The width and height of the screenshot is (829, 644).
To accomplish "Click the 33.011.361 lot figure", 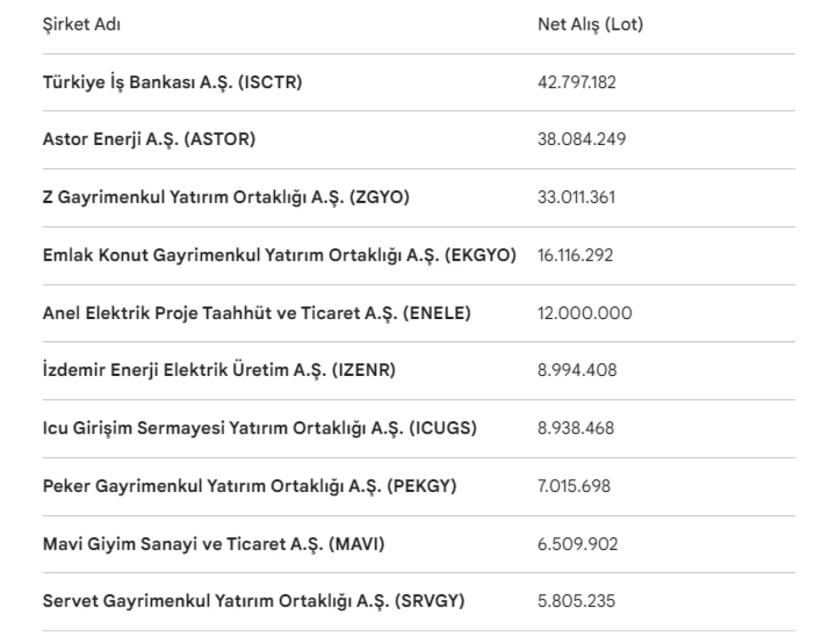I will [x=576, y=197].
